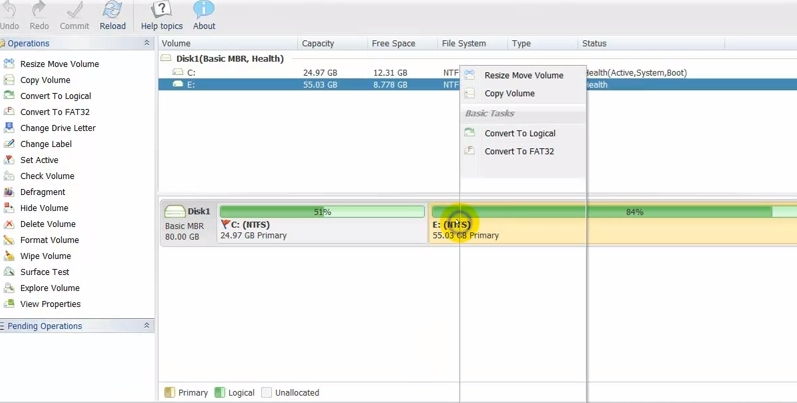This screenshot has height=403, width=797.
Task: Click the Defragment sidebar link
Action: click(x=43, y=192)
